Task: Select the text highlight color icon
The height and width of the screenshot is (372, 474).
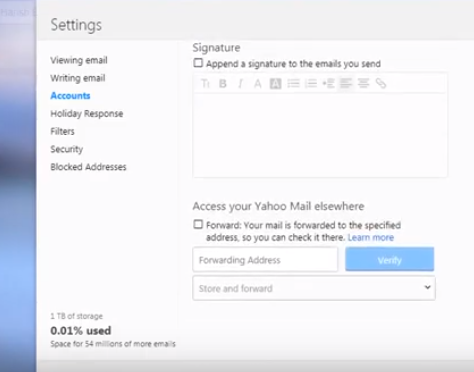Action: (275, 83)
